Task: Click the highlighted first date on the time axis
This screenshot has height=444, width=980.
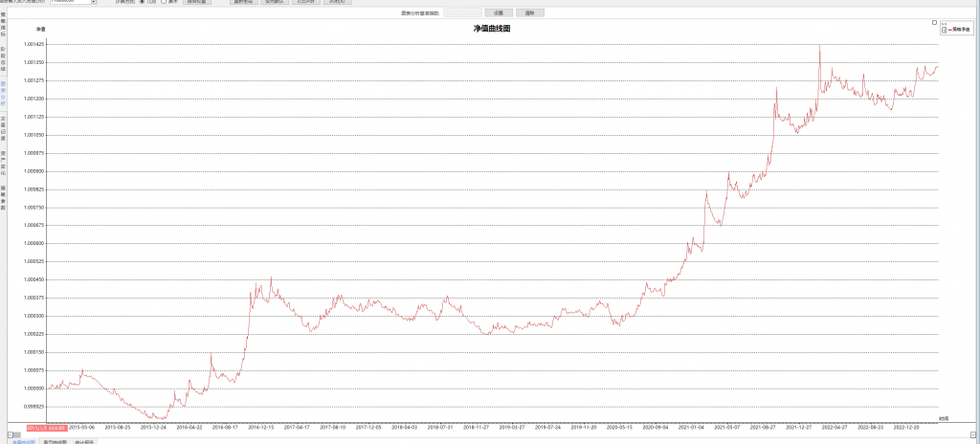Action: click(x=46, y=427)
